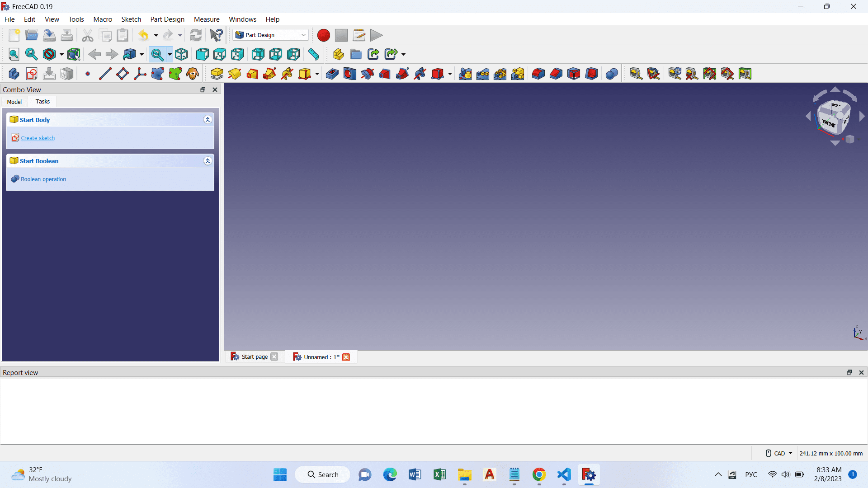Toggle all measurements visibility

point(709,74)
